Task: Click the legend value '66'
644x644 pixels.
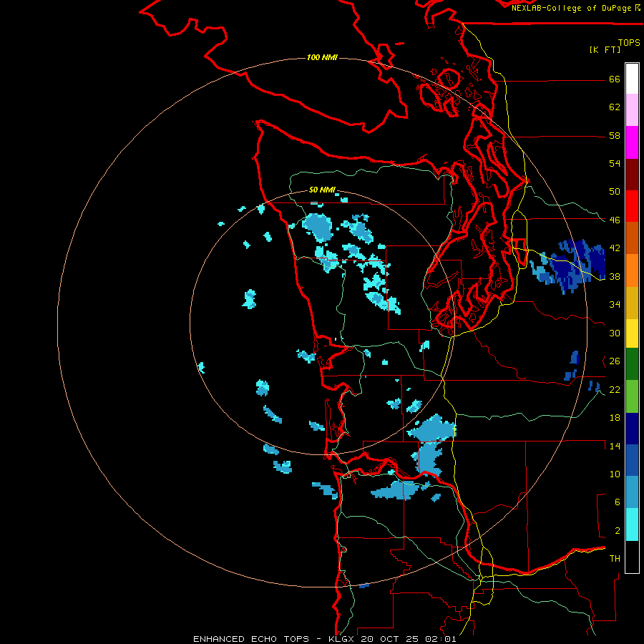Action: click(615, 79)
